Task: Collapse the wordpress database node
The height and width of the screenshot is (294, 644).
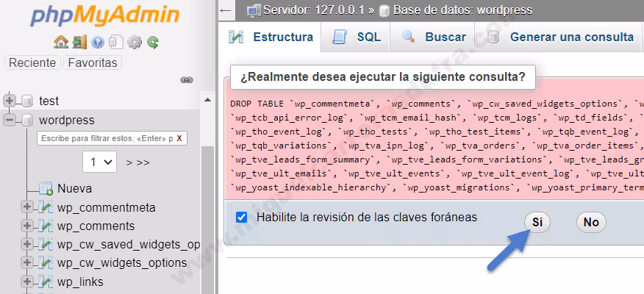Action: [x=10, y=121]
